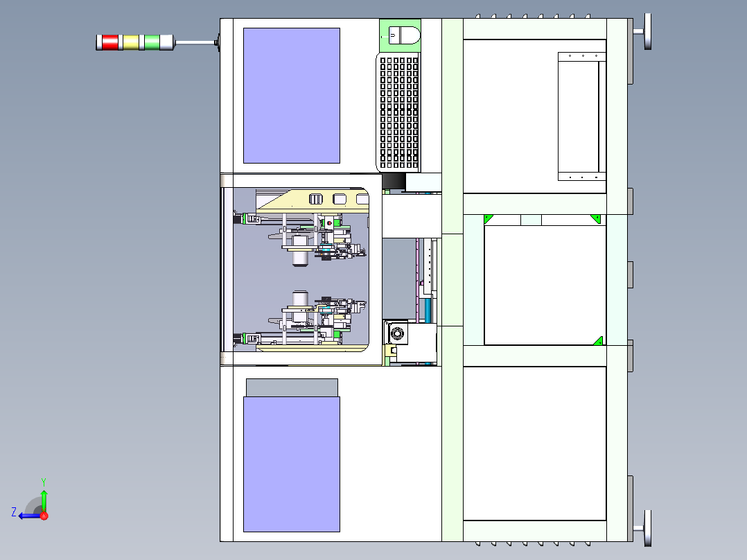Click the red origin ball of the triad

coord(44,516)
